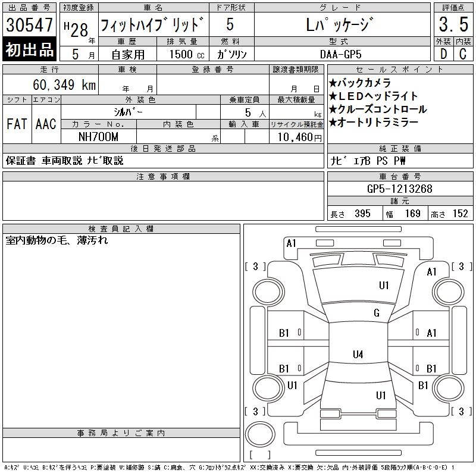
Task: Click the B1 mark on left front door
Action: click(x=284, y=333)
